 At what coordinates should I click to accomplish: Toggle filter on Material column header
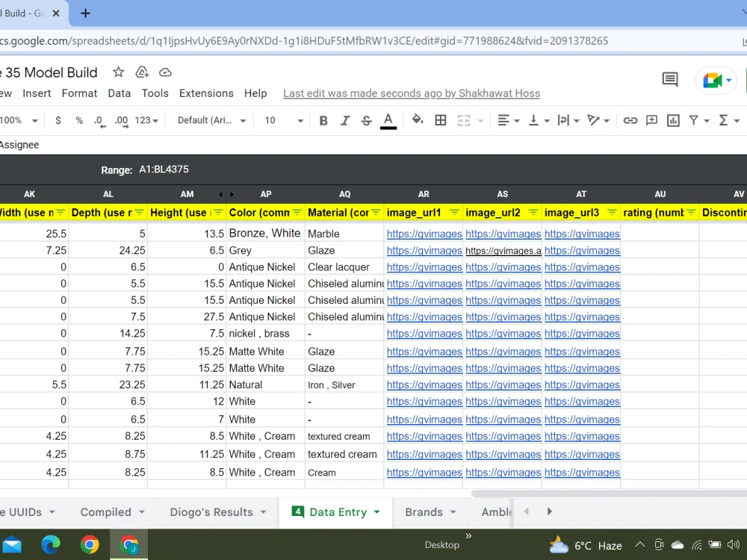pos(376,212)
